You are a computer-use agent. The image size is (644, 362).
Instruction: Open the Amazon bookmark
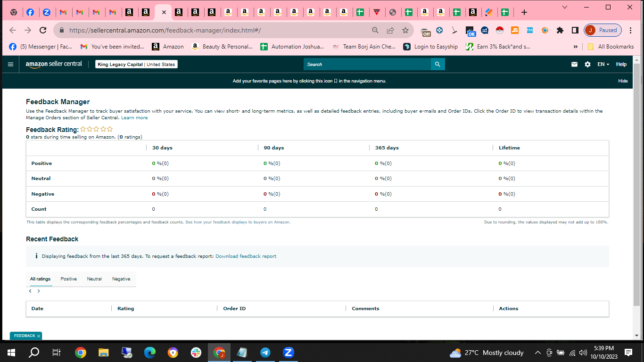coord(168,47)
